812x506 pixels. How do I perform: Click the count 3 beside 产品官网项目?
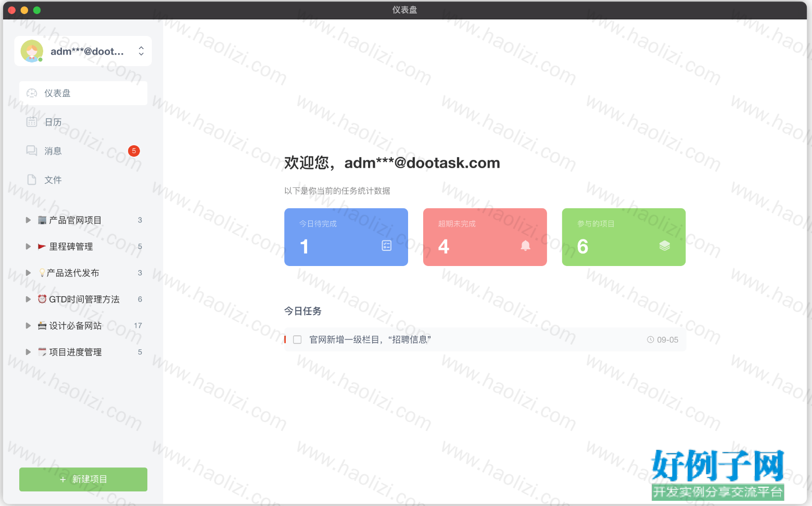coord(140,220)
